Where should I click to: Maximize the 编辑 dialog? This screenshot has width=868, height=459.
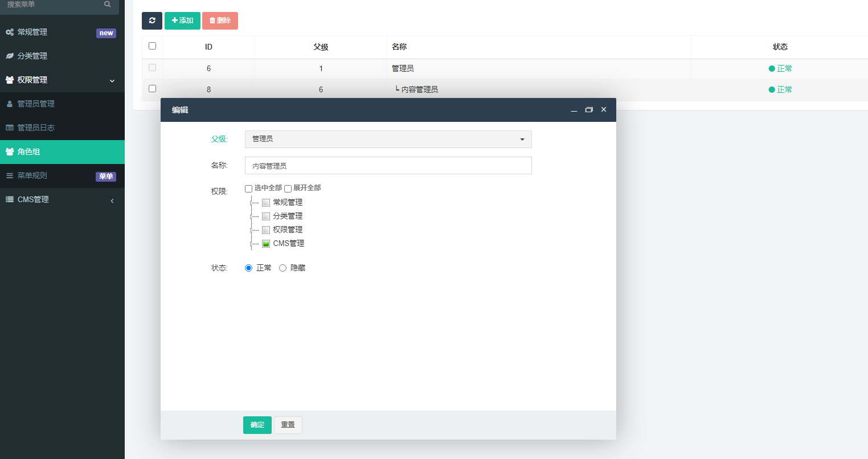click(x=589, y=110)
